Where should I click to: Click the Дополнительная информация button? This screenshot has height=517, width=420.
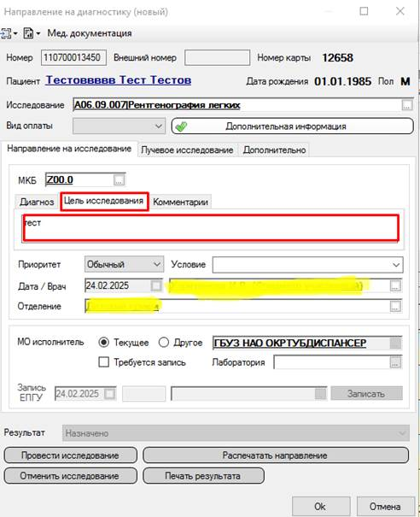[293, 126]
